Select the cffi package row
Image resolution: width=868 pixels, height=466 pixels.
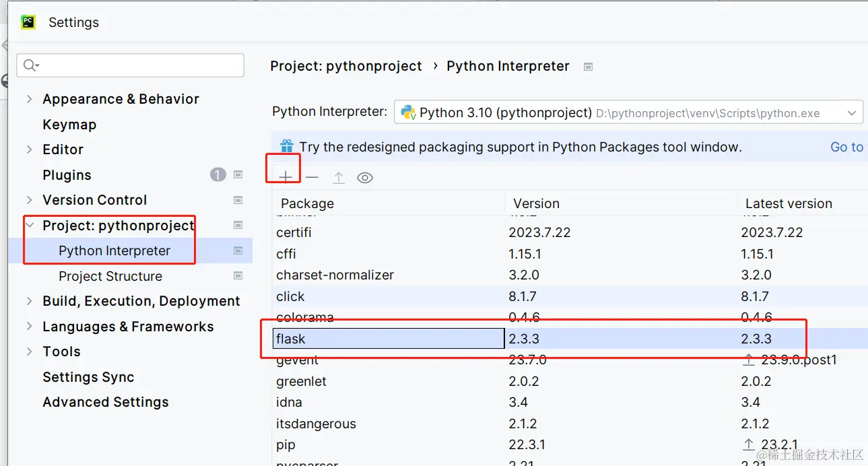point(570,254)
